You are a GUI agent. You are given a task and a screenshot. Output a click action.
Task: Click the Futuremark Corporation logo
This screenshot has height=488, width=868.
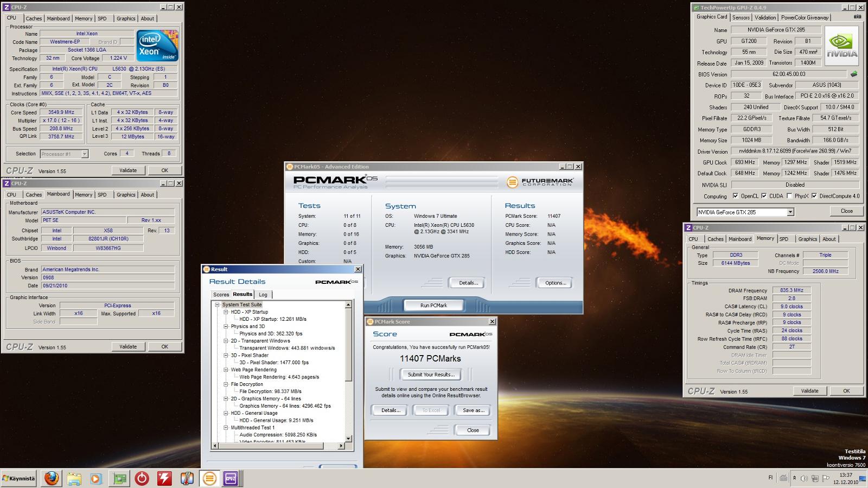[540, 182]
